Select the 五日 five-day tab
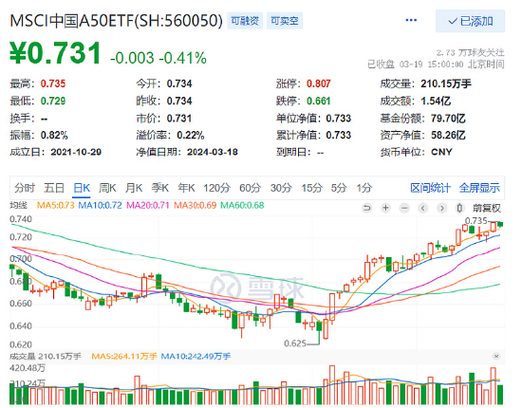Viewport: 522px width, 408px height. pos(54,188)
